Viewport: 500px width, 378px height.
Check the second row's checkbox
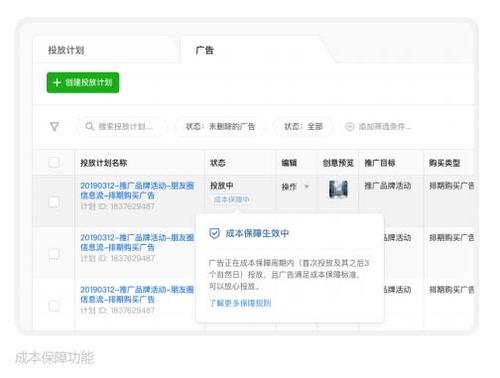pyautogui.click(x=54, y=254)
